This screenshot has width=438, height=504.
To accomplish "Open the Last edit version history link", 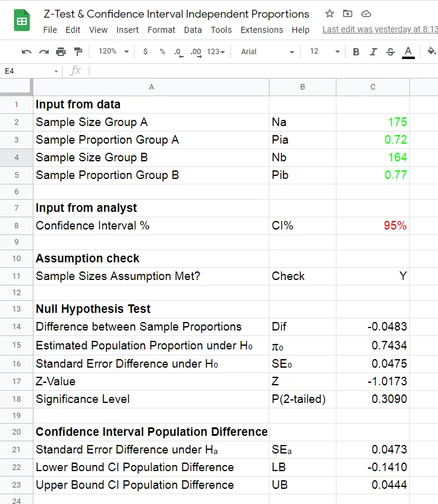I will point(380,29).
